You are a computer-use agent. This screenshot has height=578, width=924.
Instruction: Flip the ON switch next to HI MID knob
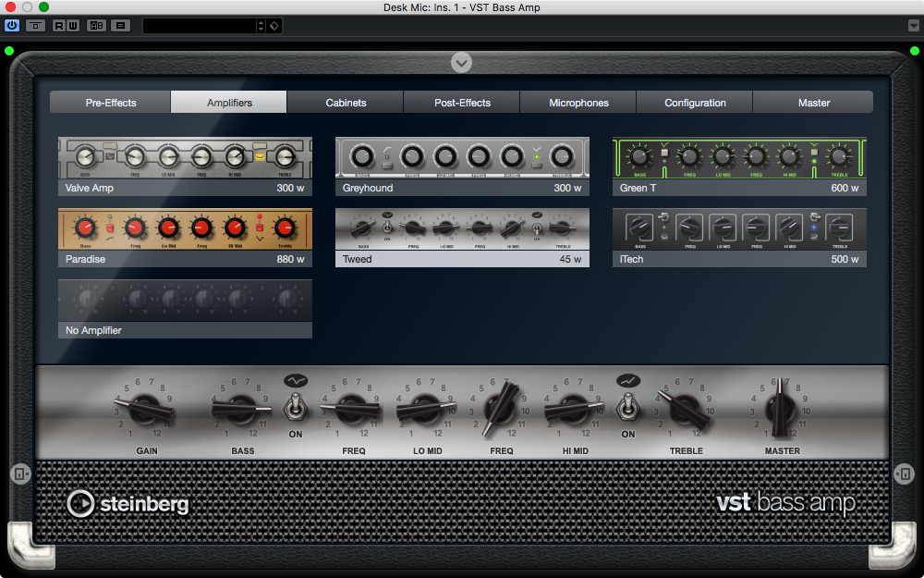628,407
